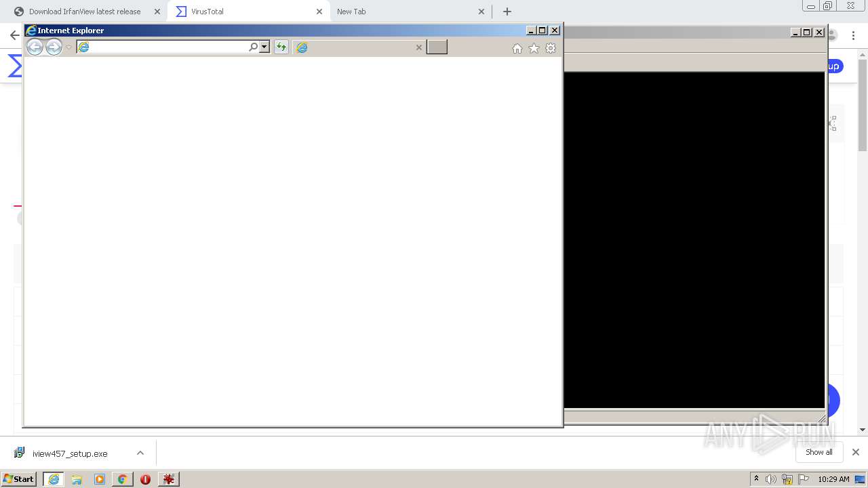Click the show desktop monitor icon
The height and width of the screenshot is (488, 868).
861,479
